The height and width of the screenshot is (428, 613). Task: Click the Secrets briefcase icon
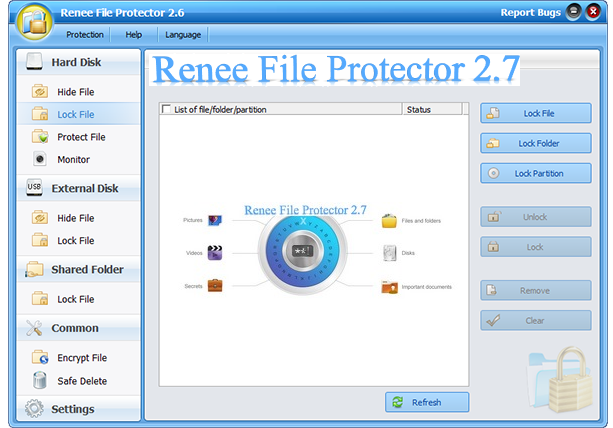215,286
